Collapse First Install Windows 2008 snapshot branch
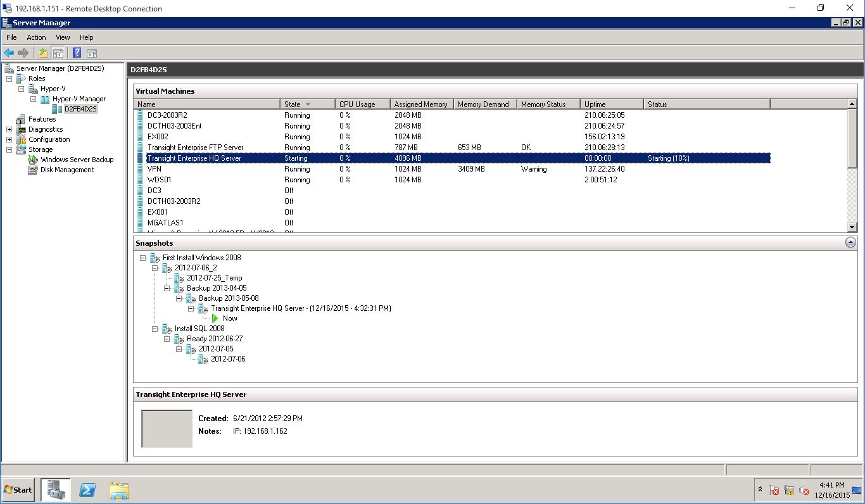The height and width of the screenshot is (504, 865). click(143, 258)
